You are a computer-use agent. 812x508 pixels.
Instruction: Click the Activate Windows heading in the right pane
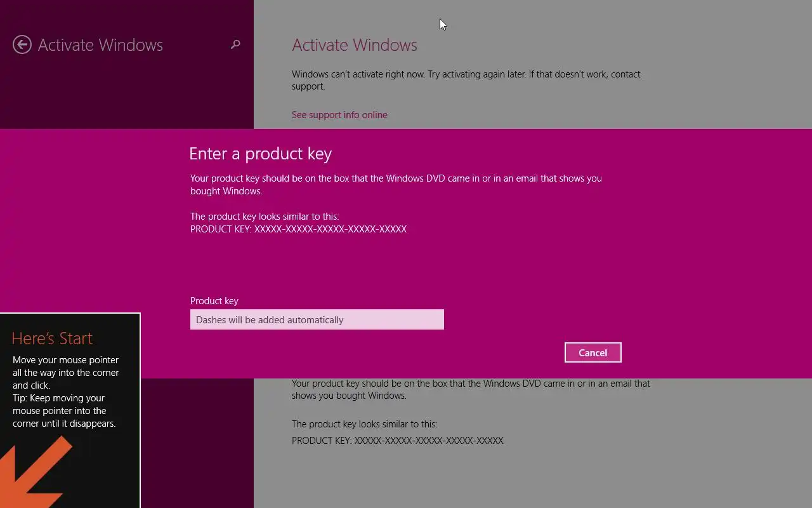[355, 45]
